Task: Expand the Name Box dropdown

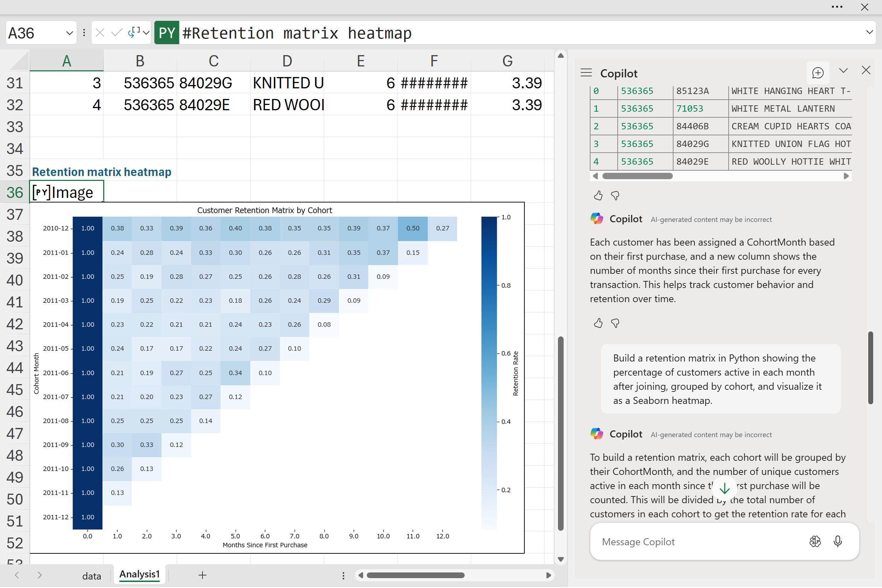Action: pyautogui.click(x=69, y=33)
